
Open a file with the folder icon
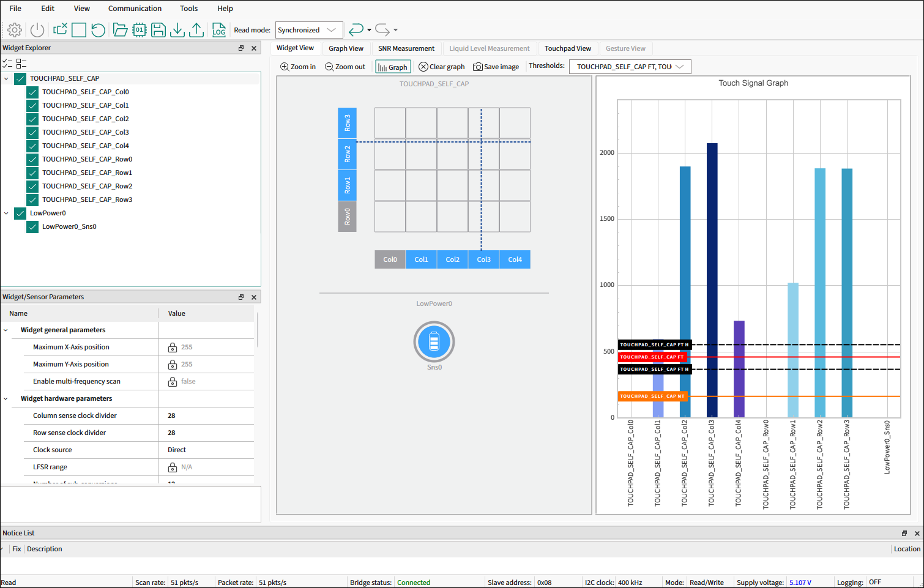tap(120, 30)
